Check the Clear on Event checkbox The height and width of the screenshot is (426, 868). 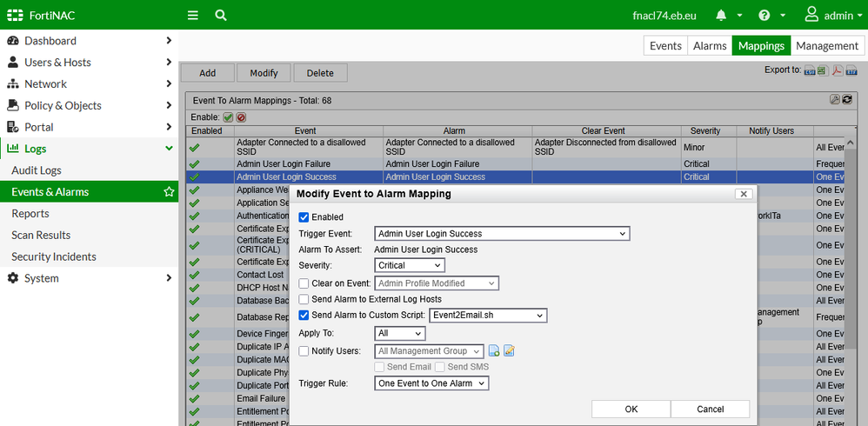click(304, 283)
